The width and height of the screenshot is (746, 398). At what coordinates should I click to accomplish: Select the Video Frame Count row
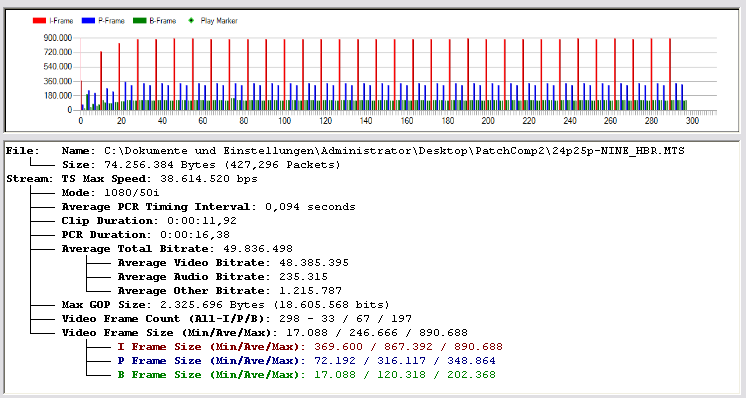pyautogui.click(x=236, y=319)
